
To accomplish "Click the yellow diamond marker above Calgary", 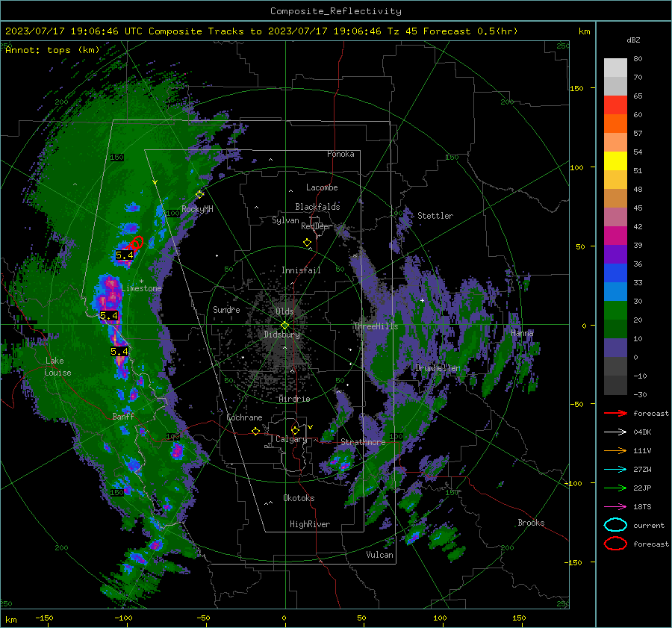I will tap(295, 430).
